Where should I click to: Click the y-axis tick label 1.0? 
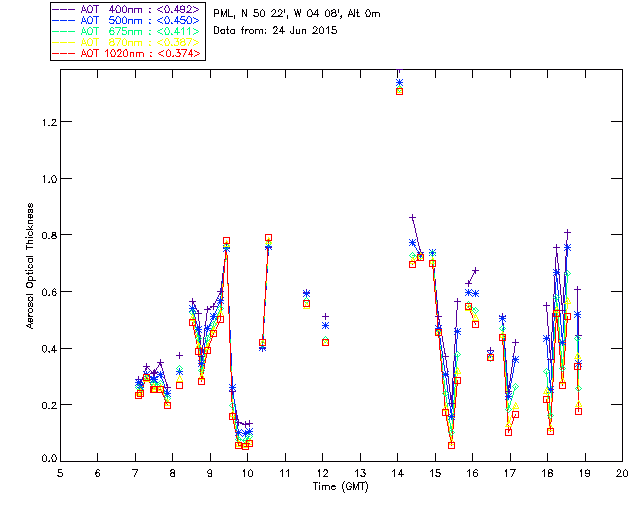point(42,179)
